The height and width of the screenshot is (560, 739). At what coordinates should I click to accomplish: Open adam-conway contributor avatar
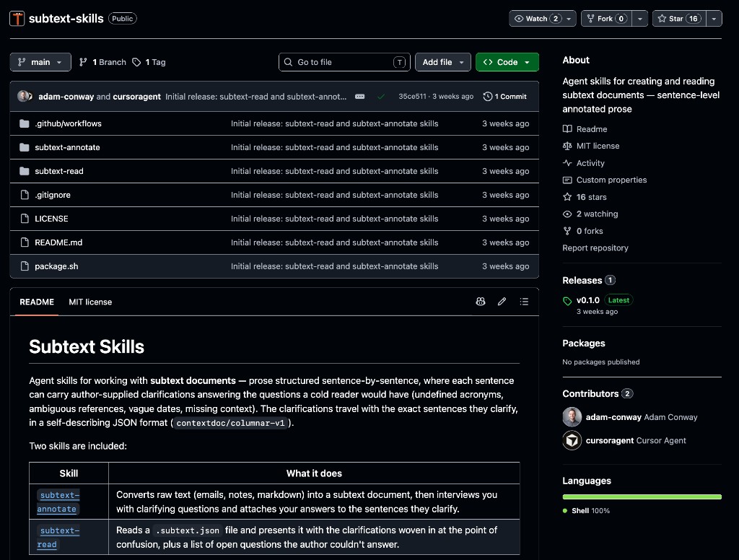[x=572, y=417]
